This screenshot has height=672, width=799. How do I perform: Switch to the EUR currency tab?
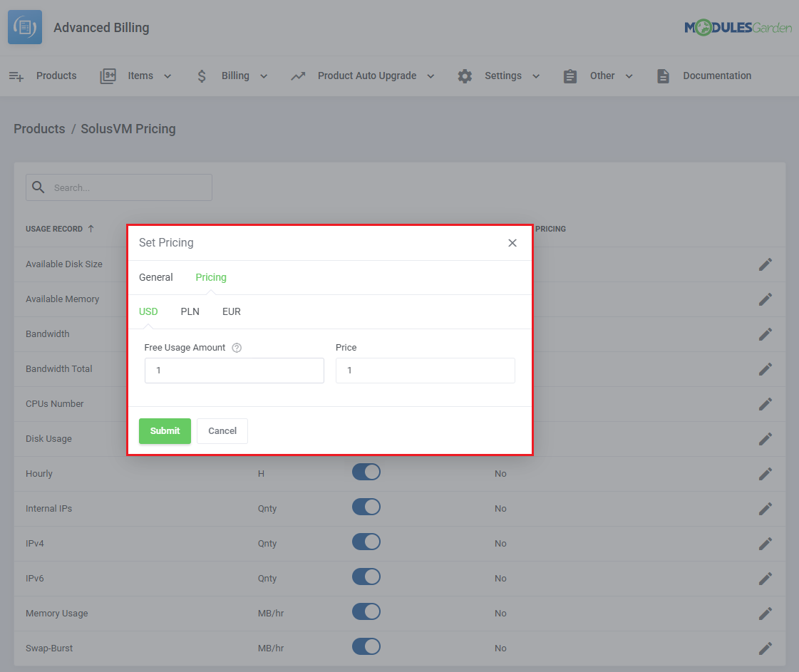click(x=232, y=311)
